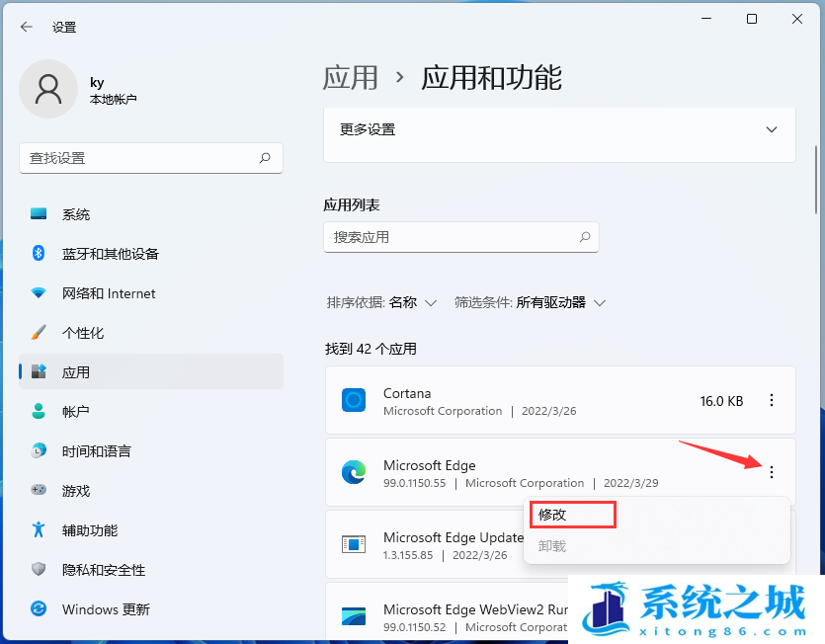Click the back arrow in Settings
This screenshot has height=644, width=825.
[x=27, y=28]
